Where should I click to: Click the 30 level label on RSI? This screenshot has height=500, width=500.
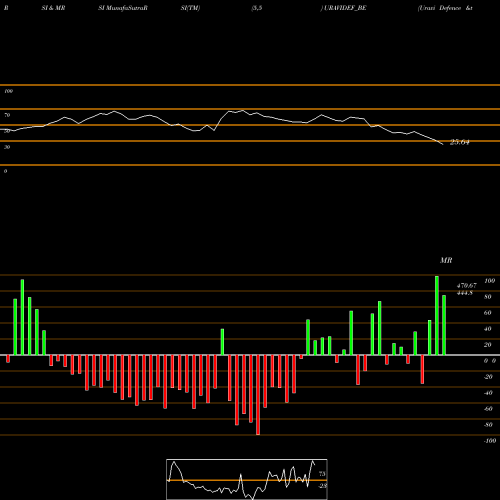click(7, 147)
